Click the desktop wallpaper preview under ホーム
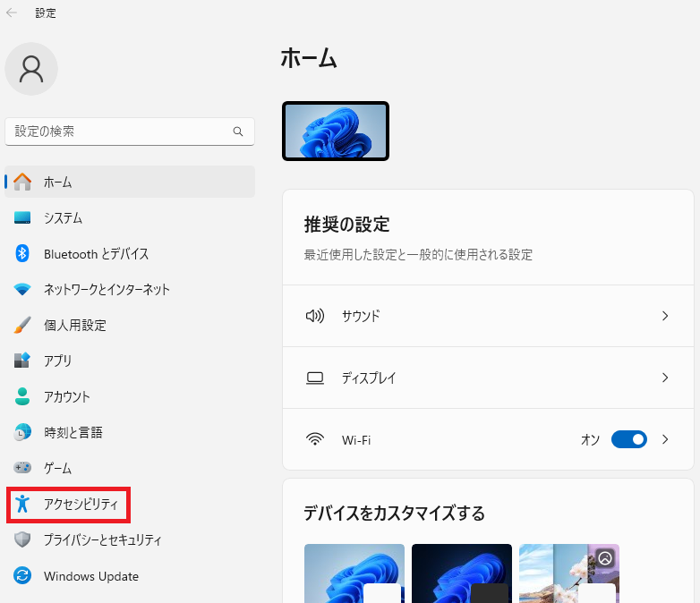 point(336,131)
